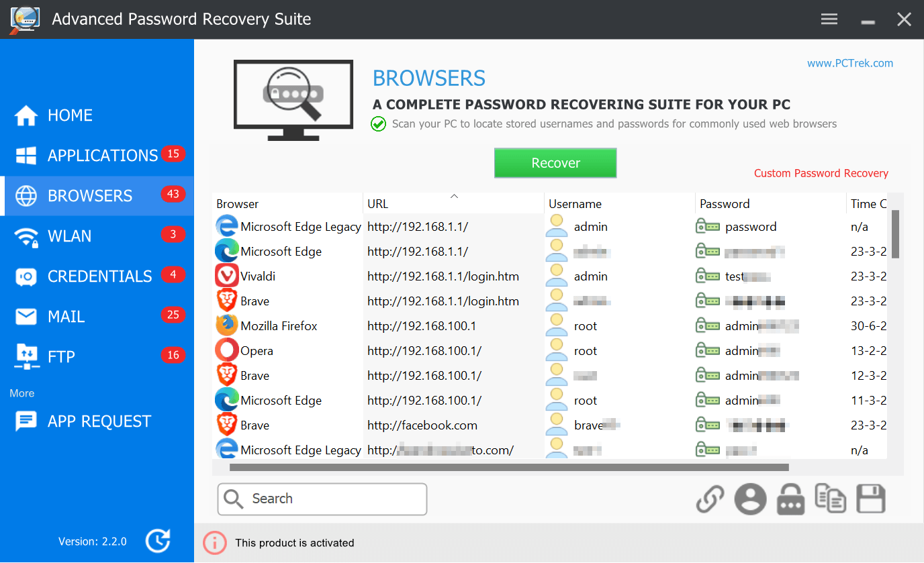Click the save floppy disk icon
924x563 pixels.
pos(871,500)
